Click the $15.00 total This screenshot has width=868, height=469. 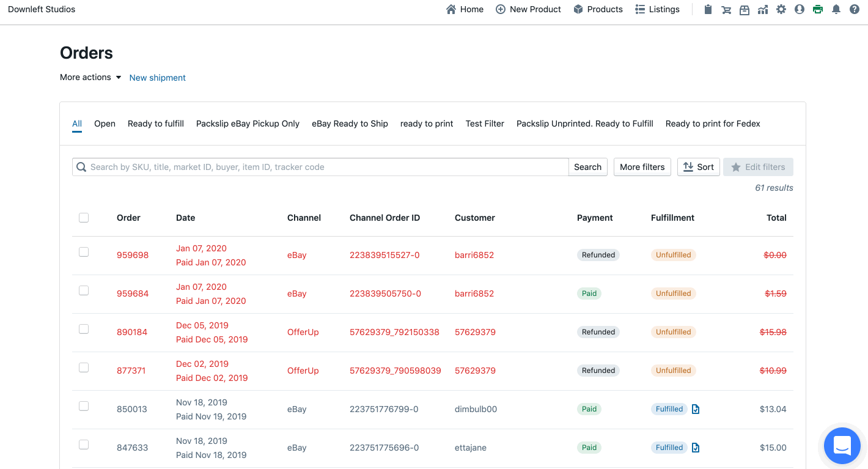(x=773, y=448)
